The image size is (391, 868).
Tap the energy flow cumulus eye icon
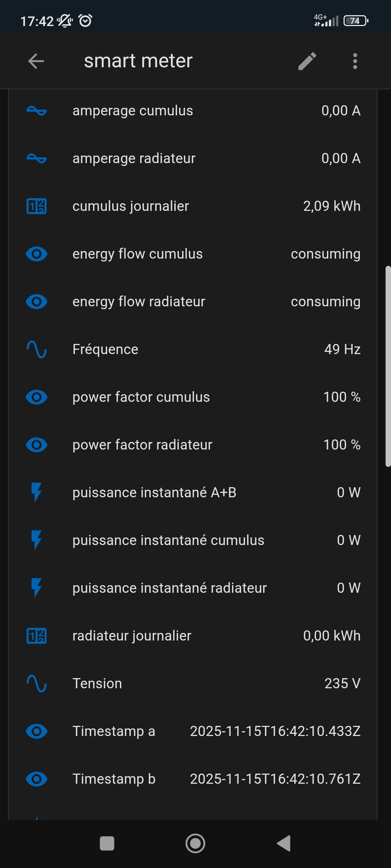37,254
